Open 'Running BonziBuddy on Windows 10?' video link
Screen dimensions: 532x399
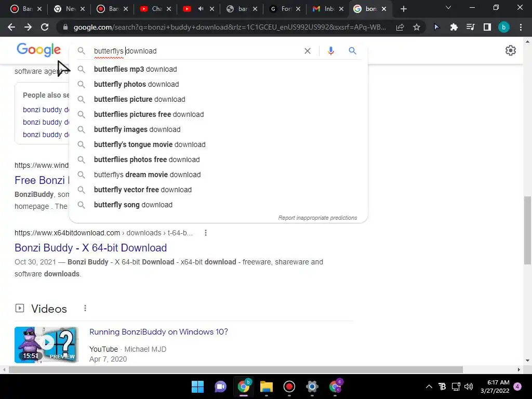coord(158,332)
